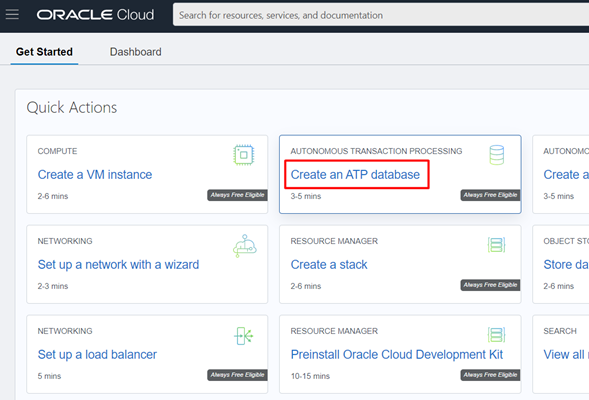
Task: Click the load balancer icon
Action: (244, 335)
